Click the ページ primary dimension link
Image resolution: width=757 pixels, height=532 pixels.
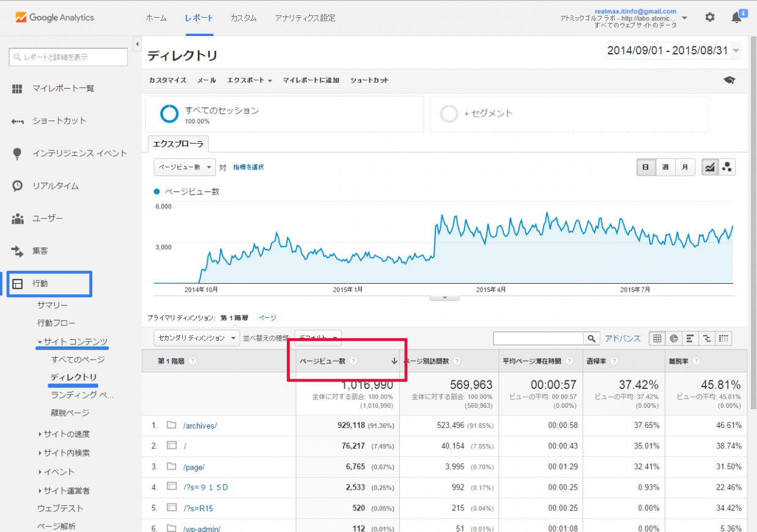267,318
